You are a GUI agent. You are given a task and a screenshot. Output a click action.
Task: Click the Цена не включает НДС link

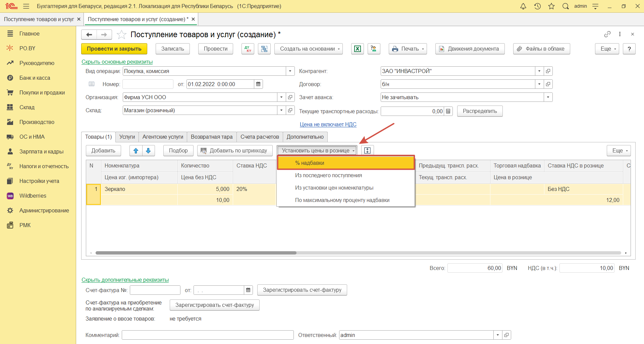click(x=328, y=124)
